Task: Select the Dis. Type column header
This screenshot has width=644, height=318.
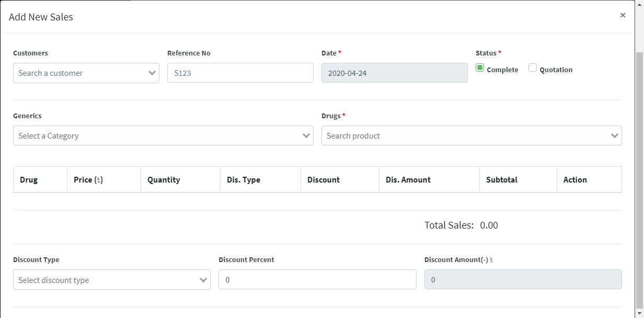Action: 244,180
